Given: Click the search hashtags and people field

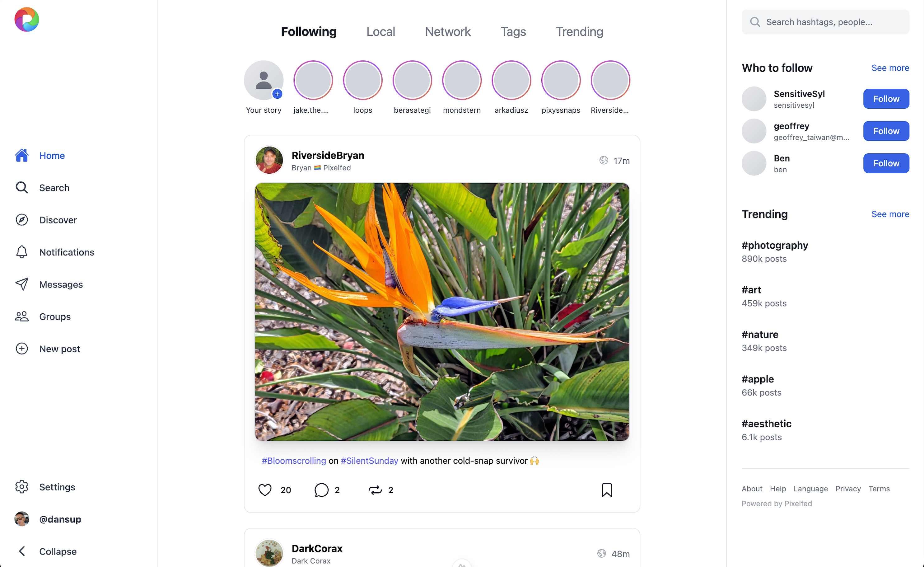Looking at the screenshot, I should click(x=825, y=22).
